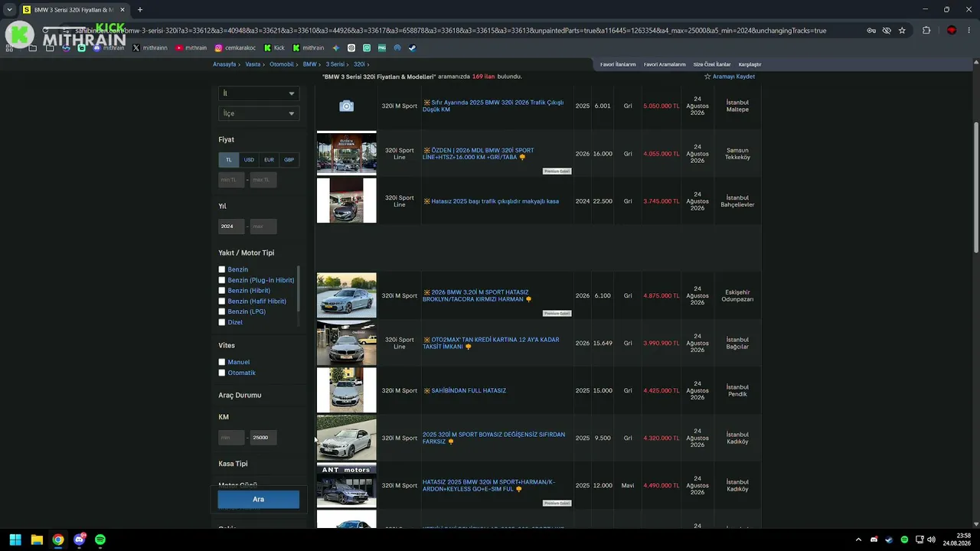Open the 3 Serisi breadcrumb link
This screenshot has width=980, height=551.
[335, 64]
